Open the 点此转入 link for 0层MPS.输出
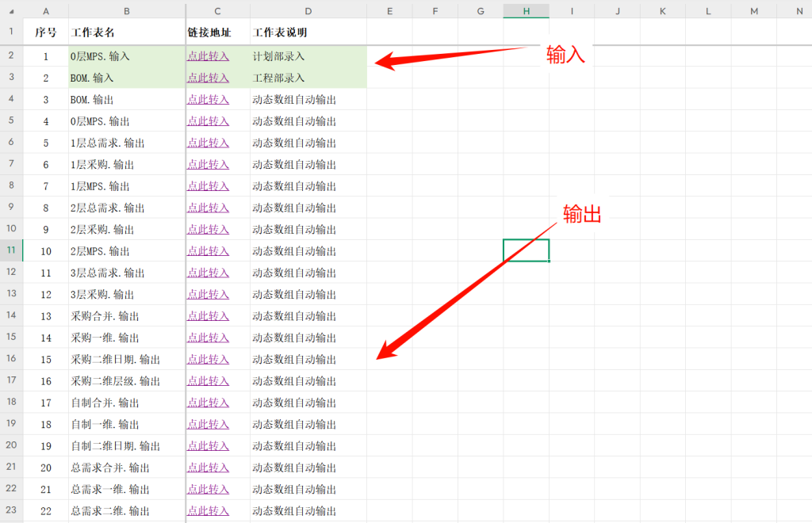This screenshot has height=523, width=812. pos(208,121)
